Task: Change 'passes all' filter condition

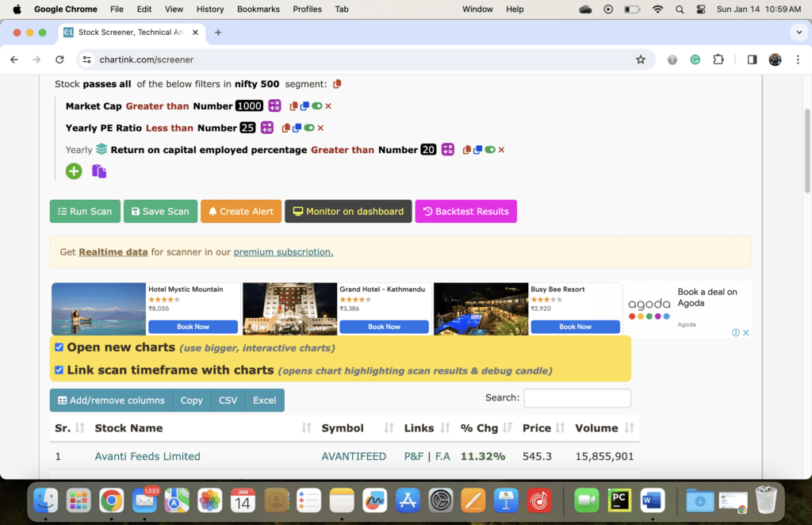Action: click(x=107, y=84)
